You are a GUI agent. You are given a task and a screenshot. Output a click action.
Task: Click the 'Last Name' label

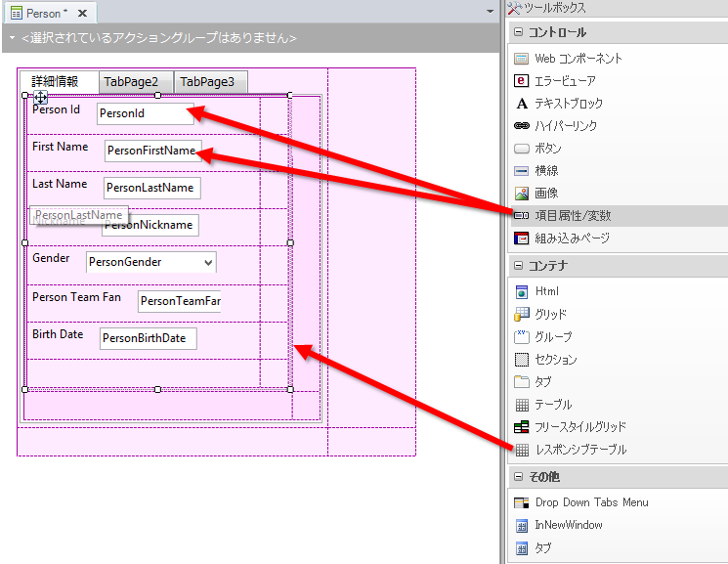coord(60,184)
